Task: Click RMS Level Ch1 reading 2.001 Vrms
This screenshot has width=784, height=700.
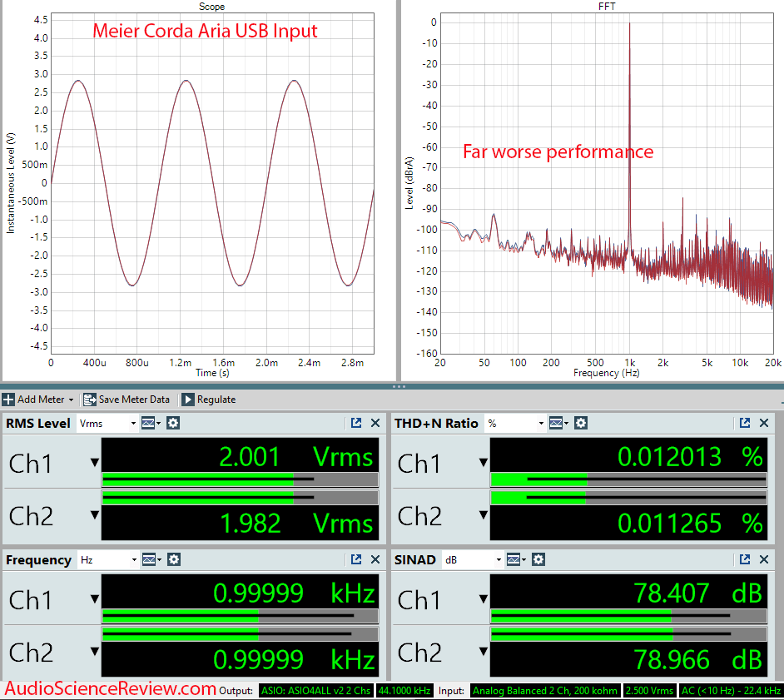Action: point(296,457)
